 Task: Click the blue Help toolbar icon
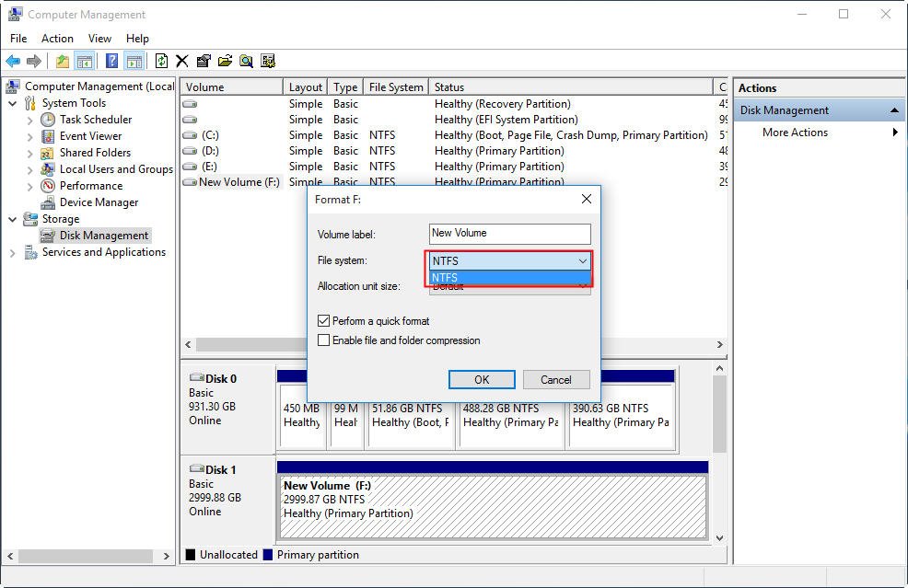[111, 61]
